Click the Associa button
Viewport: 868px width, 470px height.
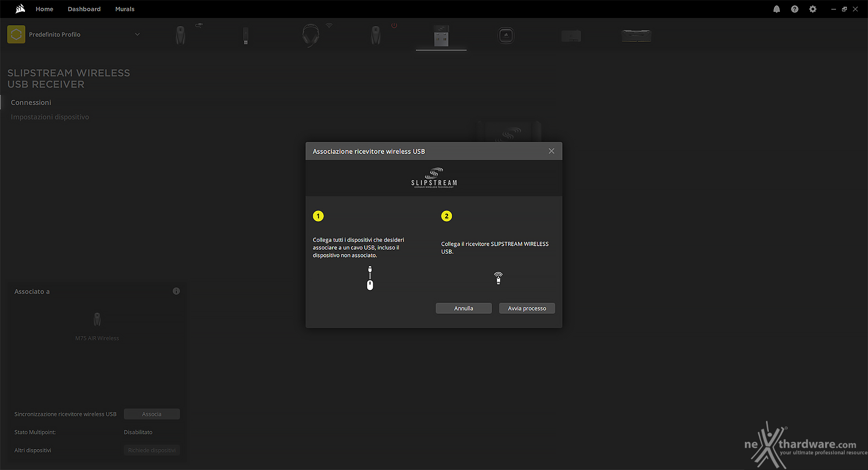(x=152, y=414)
